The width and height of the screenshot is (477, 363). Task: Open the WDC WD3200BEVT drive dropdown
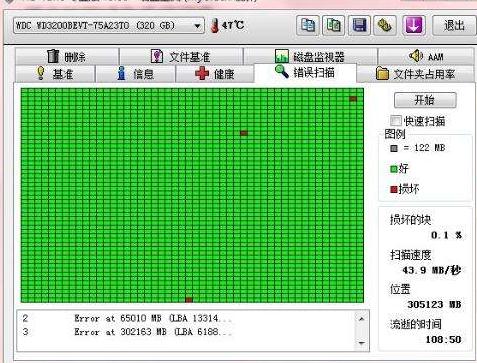click(109, 26)
